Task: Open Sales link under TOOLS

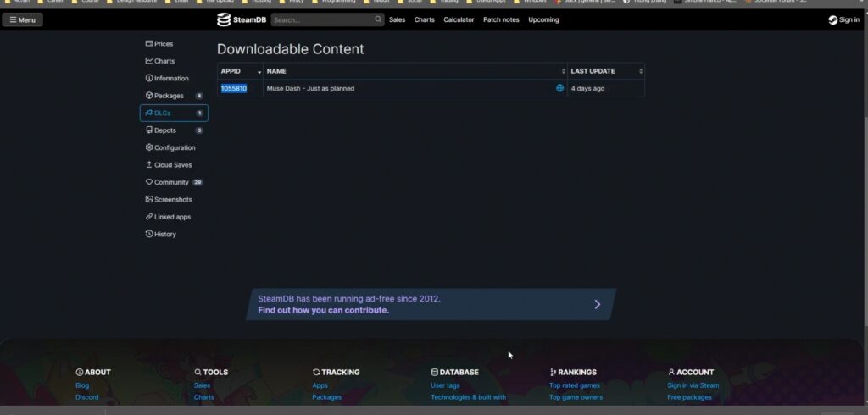Action: 202,385
